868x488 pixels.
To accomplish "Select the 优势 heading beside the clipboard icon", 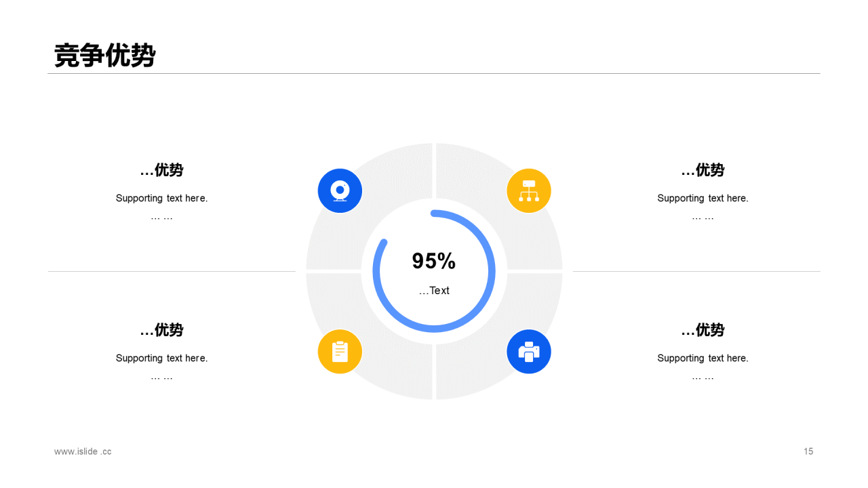I will [161, 330].
